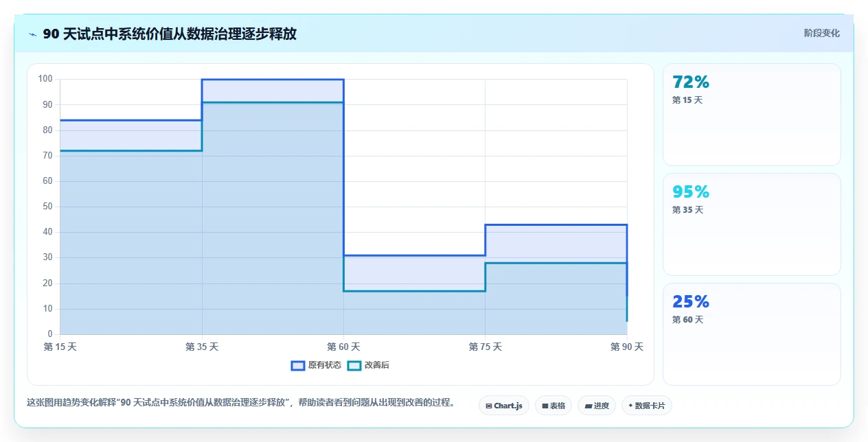This screenshot has width=868, height=442.
Task: Click the 阶段变化 label in the header
Action: 821,33
